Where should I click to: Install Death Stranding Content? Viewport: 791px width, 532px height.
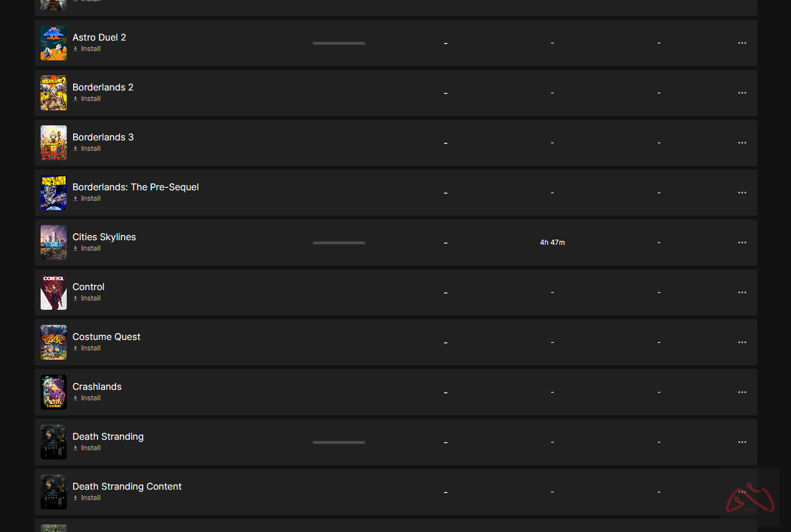(x=91, y=498)
